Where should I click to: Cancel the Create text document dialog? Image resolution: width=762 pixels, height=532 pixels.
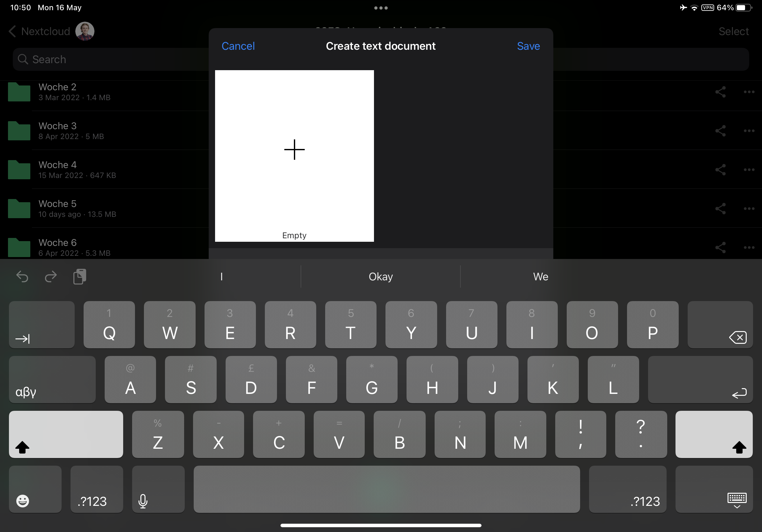[x=238, y=46]
